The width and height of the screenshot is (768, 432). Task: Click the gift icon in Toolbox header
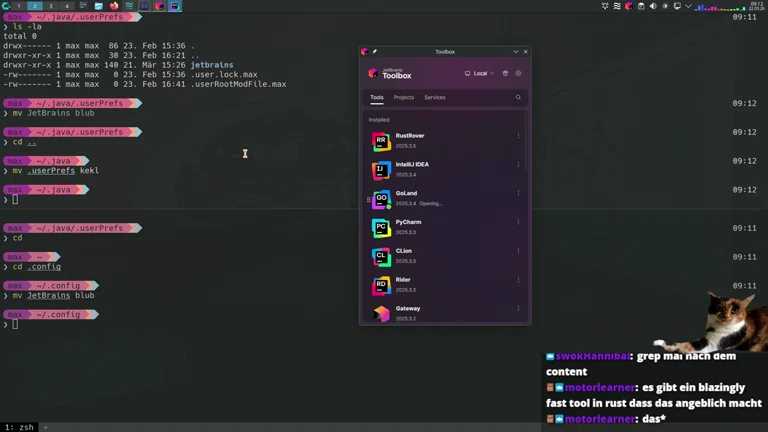coord(505,73)
